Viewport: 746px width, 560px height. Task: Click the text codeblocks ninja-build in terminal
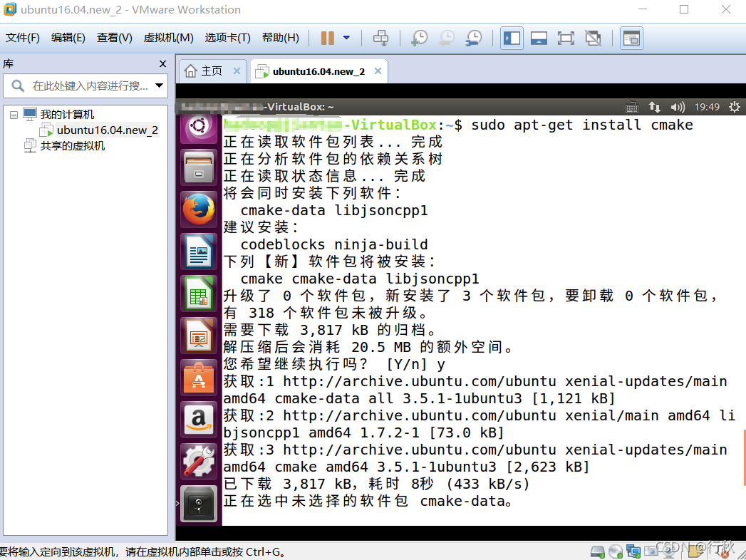pyautogui.click(x=334, y=244)
